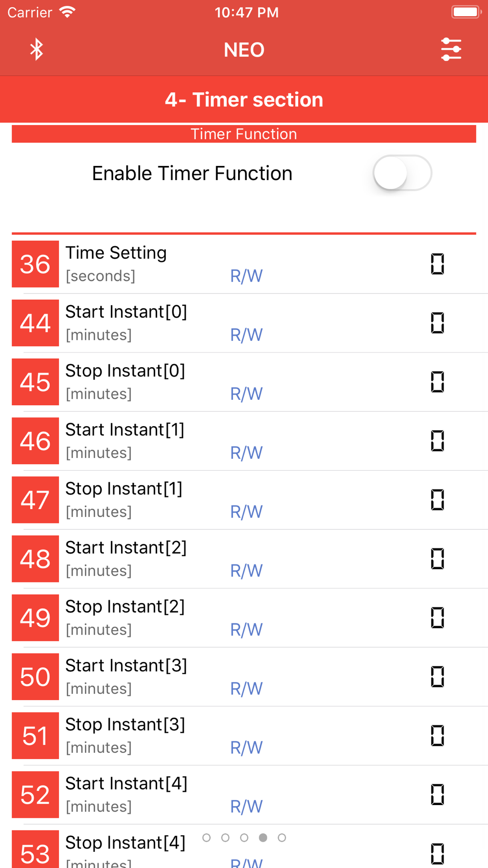Tap the red 47 parameter badge
488x868 pixels.
click(35, 500)
